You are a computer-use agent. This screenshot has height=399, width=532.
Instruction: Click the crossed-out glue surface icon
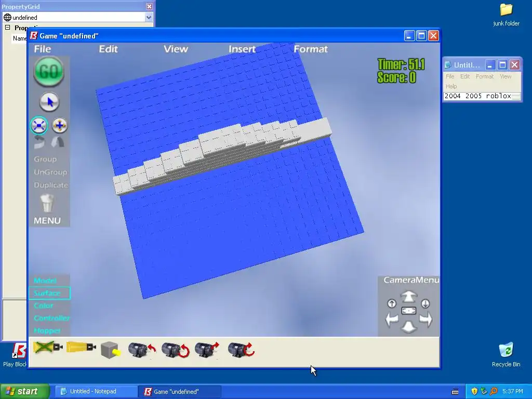click(48, 348)
